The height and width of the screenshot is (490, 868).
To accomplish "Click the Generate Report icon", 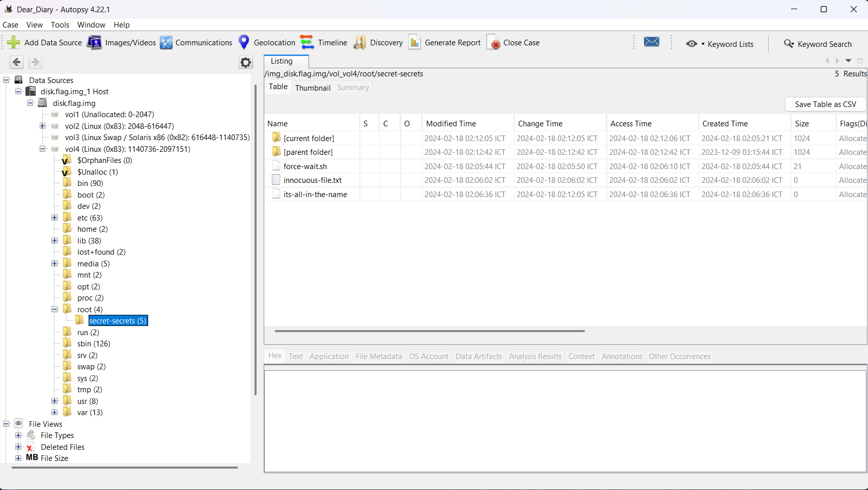I will [x=415, y=43].
